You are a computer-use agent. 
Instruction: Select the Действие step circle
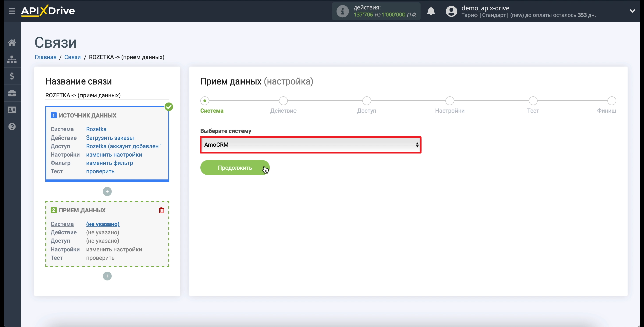(x=283, y=101)
